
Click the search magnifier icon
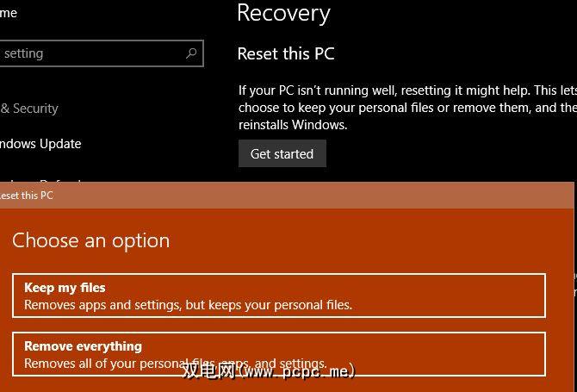pyautogui.click(x=191, y=53)
